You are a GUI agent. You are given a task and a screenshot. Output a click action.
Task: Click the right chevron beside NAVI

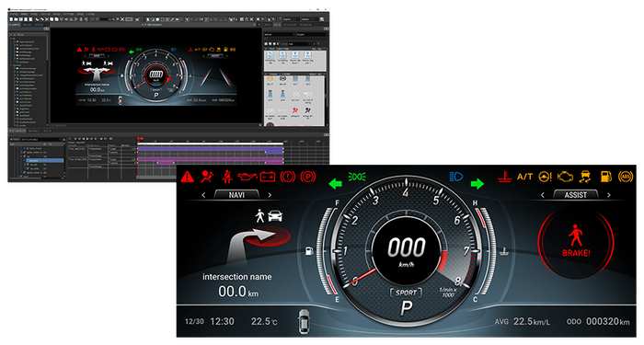point(270,195)
